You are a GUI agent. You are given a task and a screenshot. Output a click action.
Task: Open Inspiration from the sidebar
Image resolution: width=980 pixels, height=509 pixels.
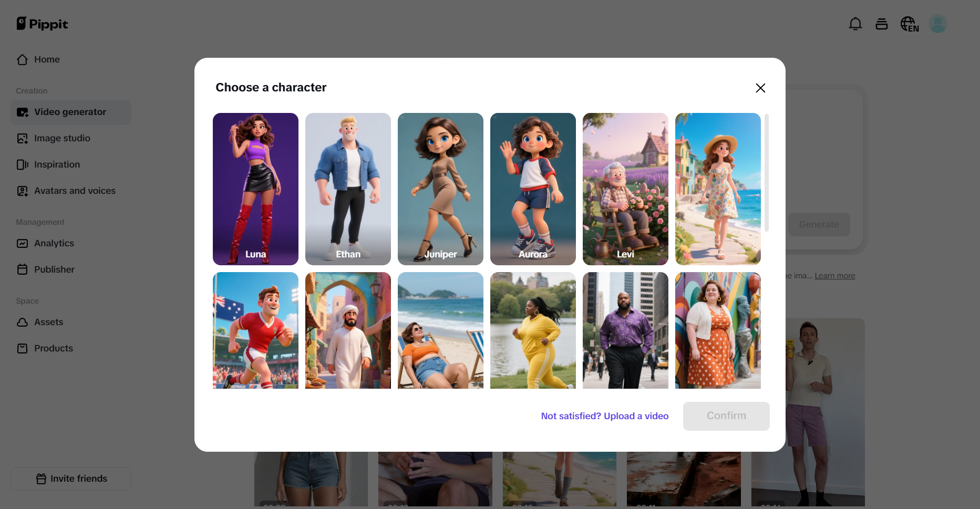pos(71,164)
